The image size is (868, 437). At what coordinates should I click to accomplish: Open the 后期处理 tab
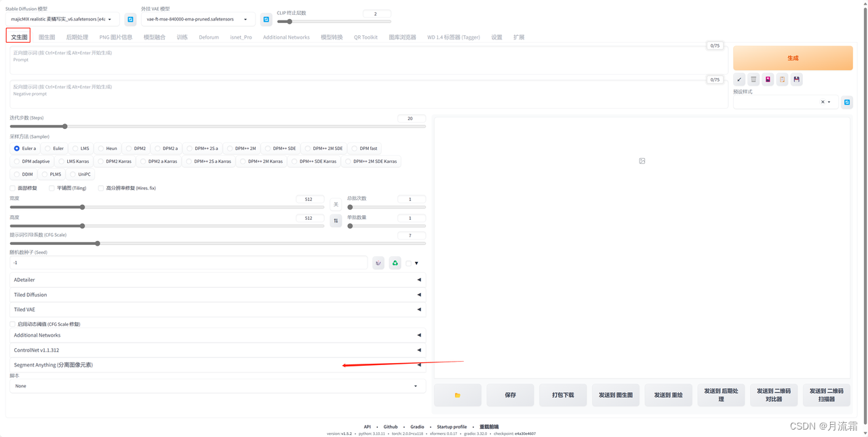pyautogui.click(x=77, y=37)
